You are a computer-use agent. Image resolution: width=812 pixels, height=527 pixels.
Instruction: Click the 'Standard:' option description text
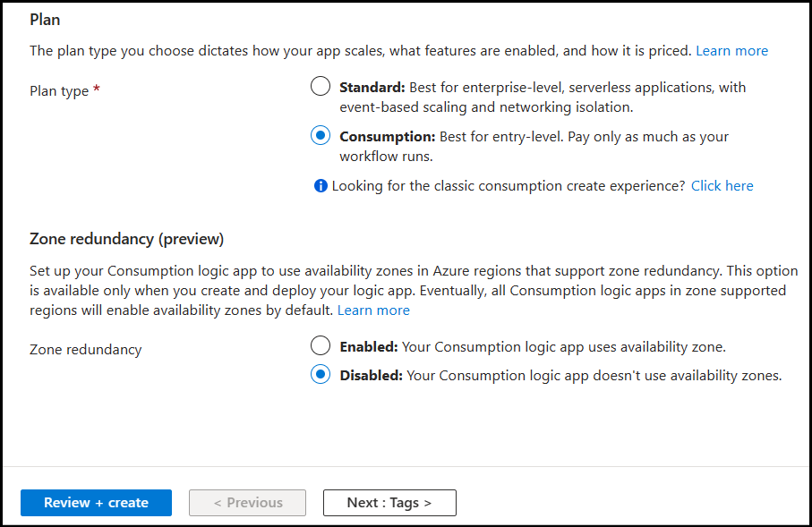pos(543,97)
